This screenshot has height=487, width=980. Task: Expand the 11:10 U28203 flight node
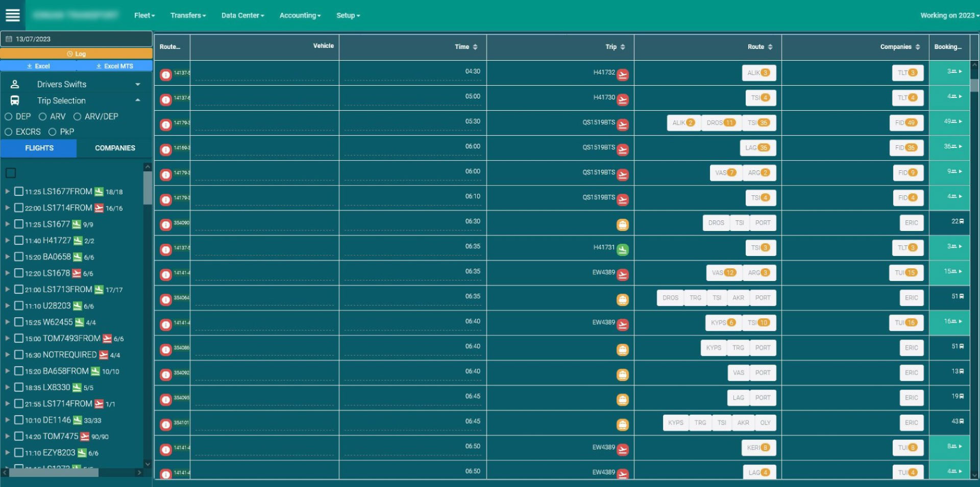pyautogui.click(x=7, y=306)
